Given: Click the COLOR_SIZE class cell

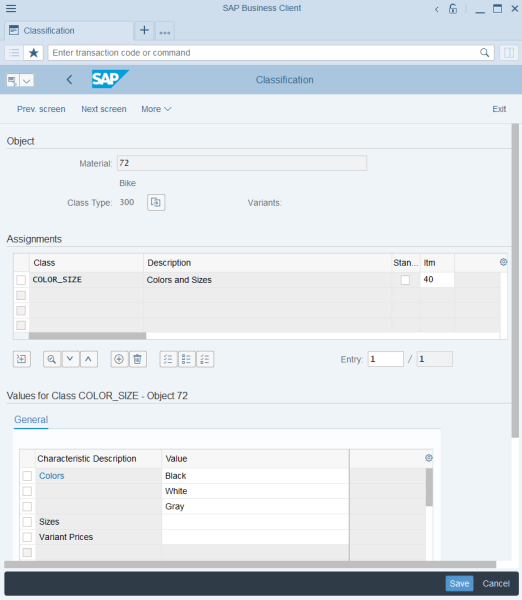Looking at the screenshot, I should tap(86, 280).
